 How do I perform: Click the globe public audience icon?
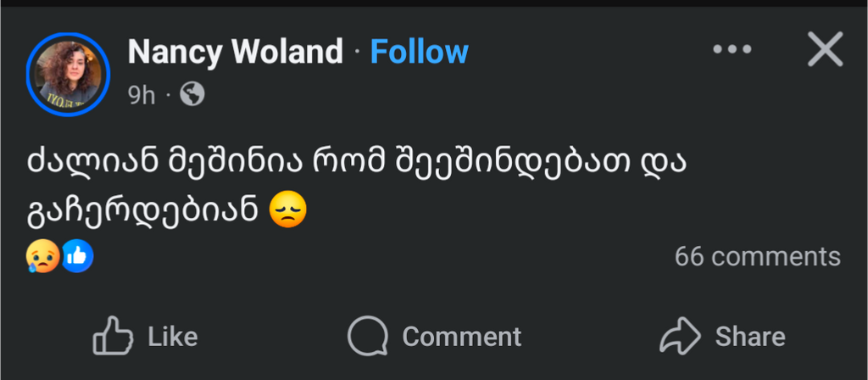click(192, 95)
